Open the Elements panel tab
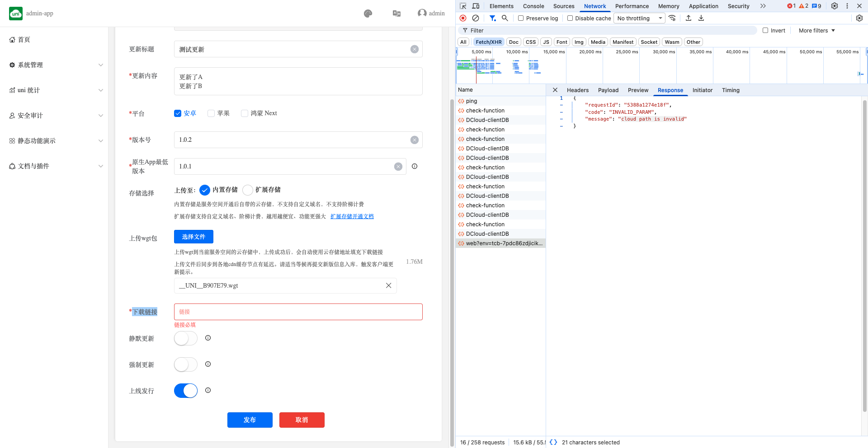 coord(501,6)
